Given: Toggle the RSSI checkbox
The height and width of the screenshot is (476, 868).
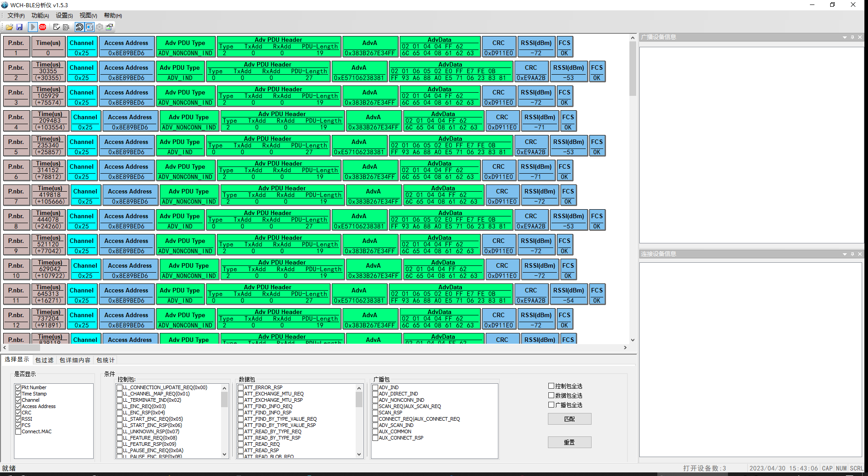Looking at the screenshot, I should 18,419.
